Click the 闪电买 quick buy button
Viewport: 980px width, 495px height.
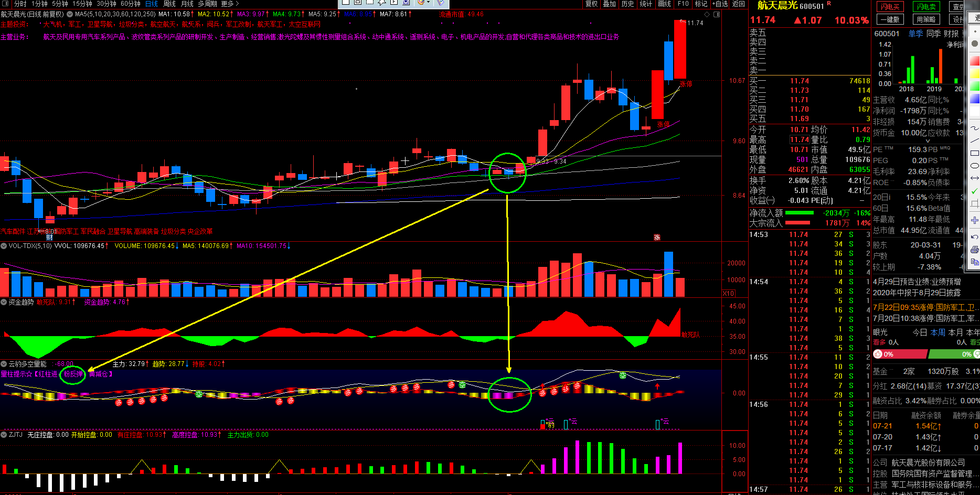pos(890,7)
